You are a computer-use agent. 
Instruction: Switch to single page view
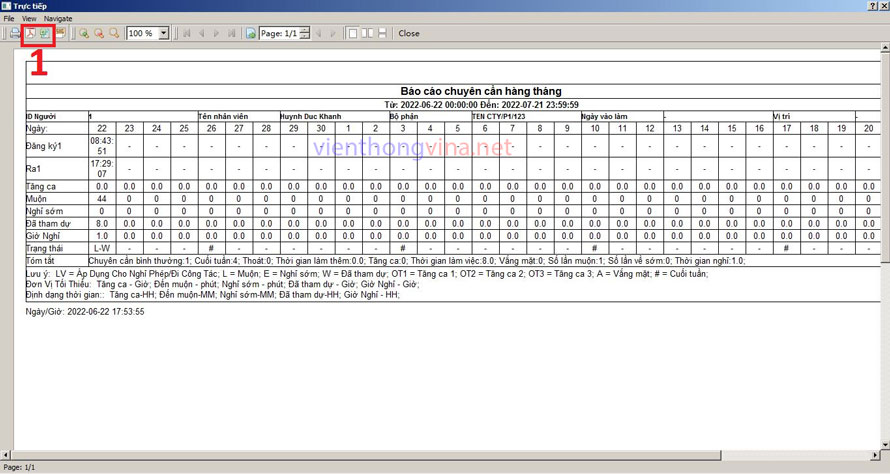pos(352,33)
